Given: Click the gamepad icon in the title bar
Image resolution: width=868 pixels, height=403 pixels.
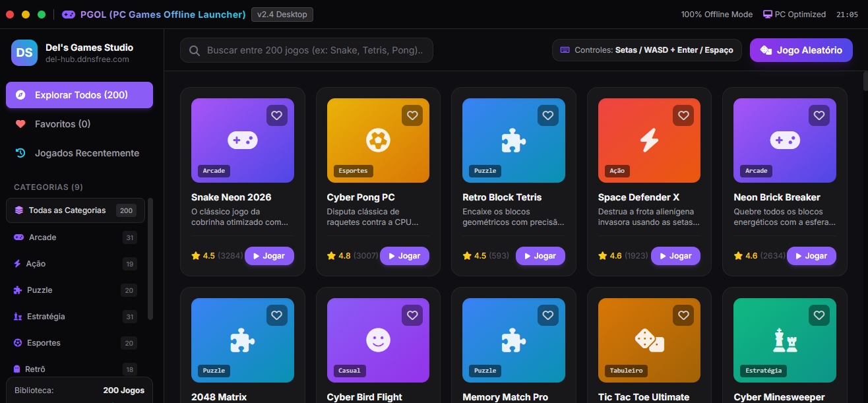Looking at the screenshot, I should click(x=68, y=15).
